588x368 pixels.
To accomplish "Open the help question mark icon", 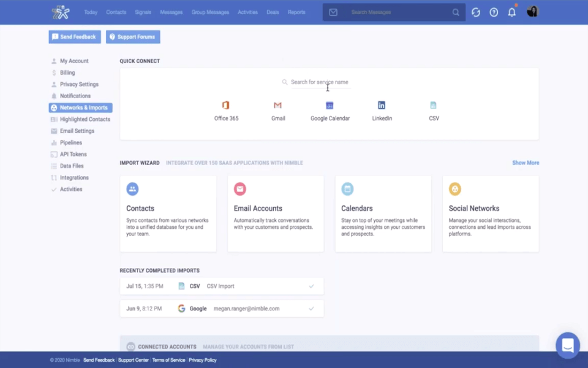I will tap(494, 12).
